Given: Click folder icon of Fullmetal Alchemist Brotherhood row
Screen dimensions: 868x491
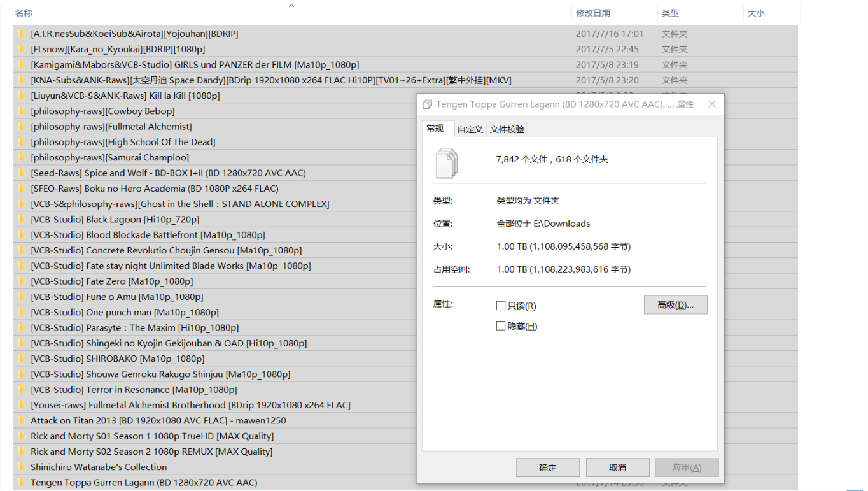Looking at the screenshot, I should tap(21, 405).
